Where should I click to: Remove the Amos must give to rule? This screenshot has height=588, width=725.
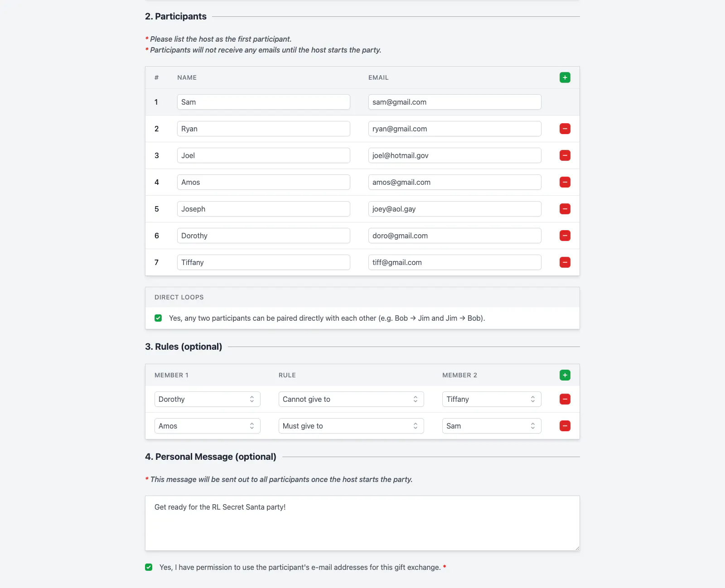point(565,426)
